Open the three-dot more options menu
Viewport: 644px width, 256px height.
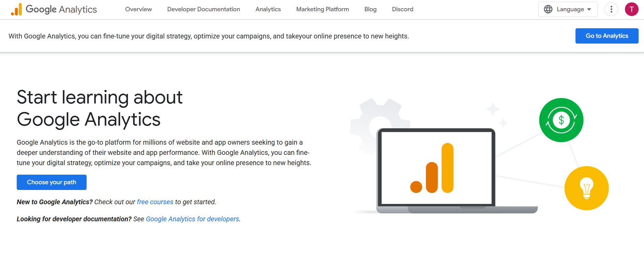click(x=611, y=9)
